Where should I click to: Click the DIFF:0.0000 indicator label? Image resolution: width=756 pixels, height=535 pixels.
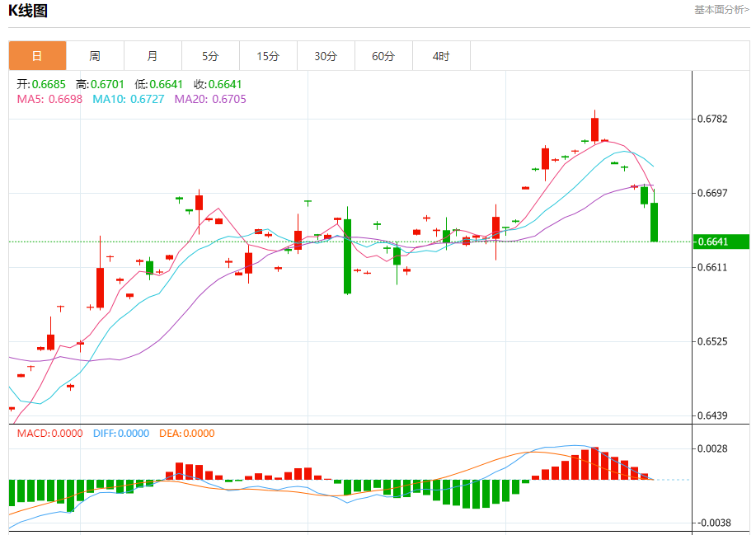tap(121, 434)
